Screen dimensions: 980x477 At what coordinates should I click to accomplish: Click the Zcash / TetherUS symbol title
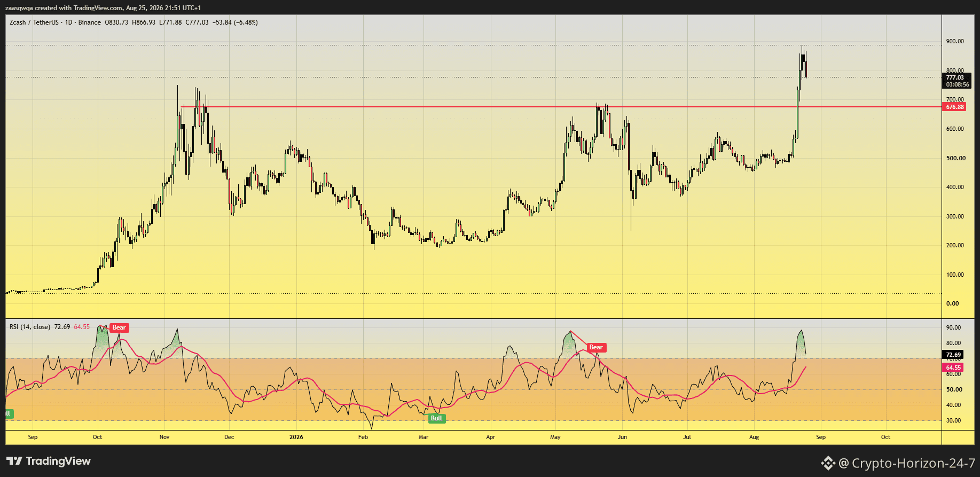[x=34, y=22]
